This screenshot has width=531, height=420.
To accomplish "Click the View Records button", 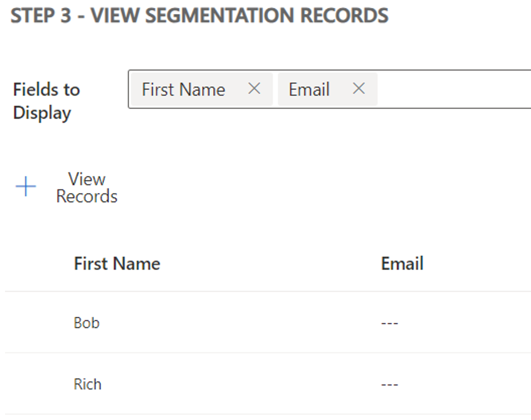I will tap(87, 187).
